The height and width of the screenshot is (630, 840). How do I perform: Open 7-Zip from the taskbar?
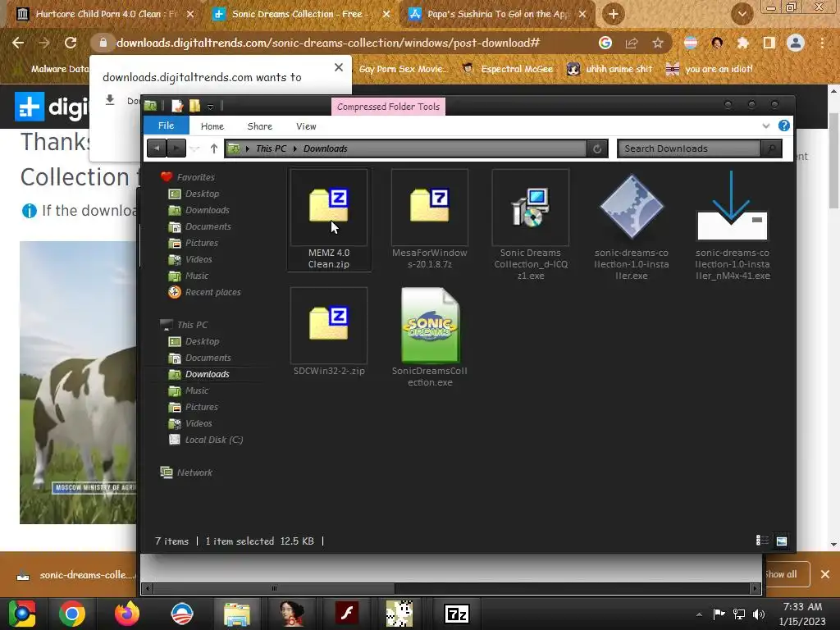456,614
